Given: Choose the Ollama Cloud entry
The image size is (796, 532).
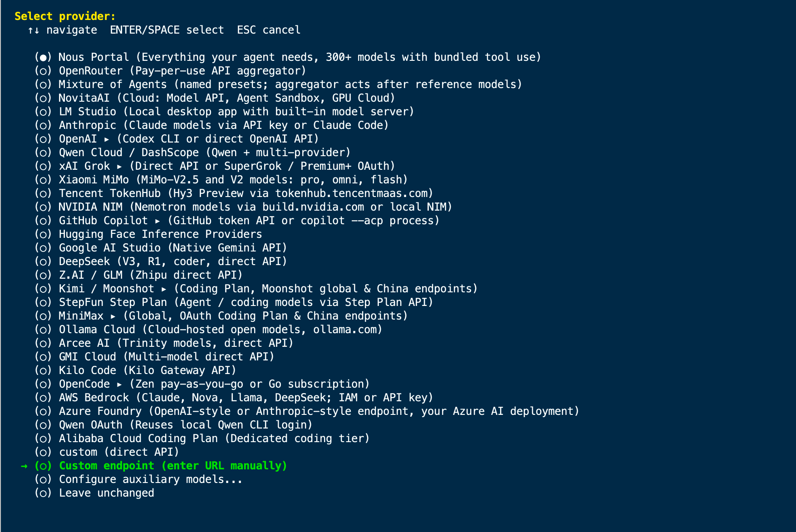Looking at the screenshot, I should coord(208,330).
